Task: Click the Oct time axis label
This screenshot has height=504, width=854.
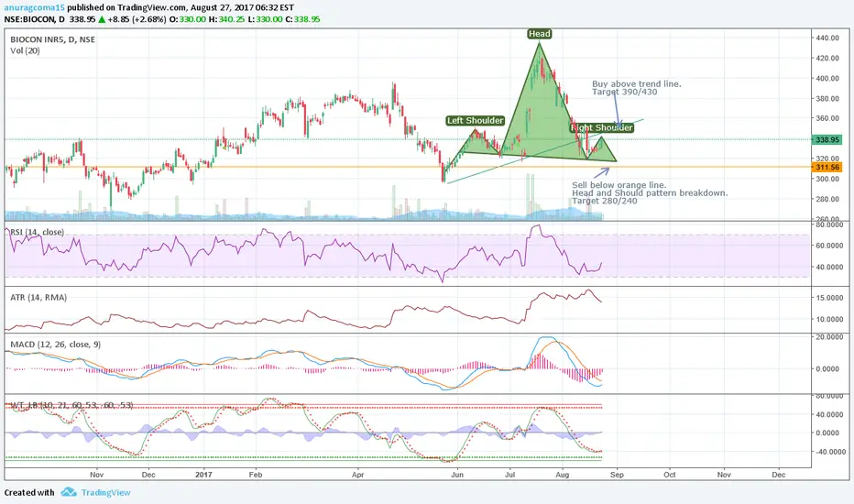Action: pyautogui.click(x=670, y=475)
